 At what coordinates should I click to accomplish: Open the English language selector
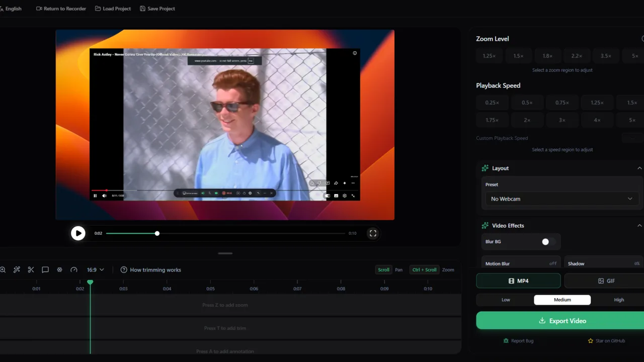(x=11, y=9)
